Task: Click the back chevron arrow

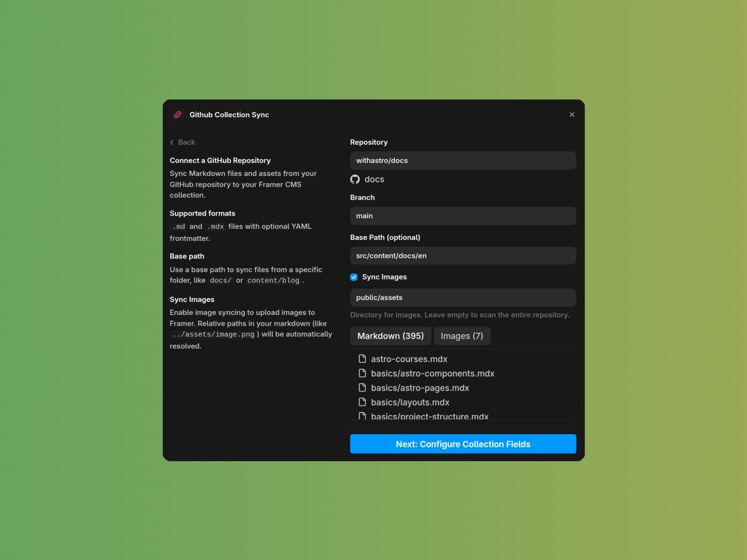Action: click(x=172, y=142)
